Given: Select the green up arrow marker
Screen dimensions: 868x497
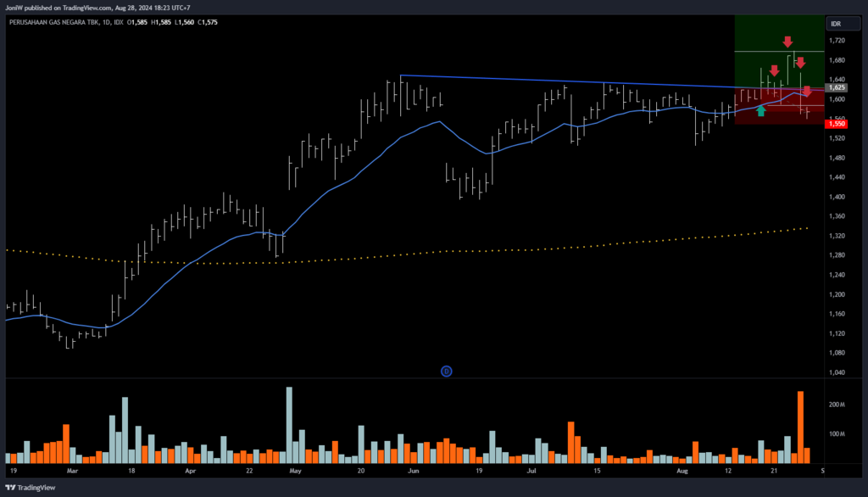Looking at the screenshot, I should coord(761,110).
